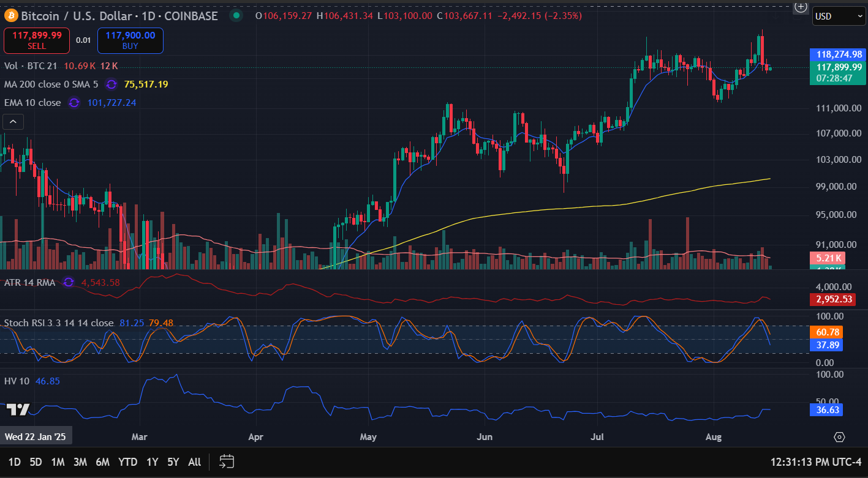
Task: Open the MA 200 indicator refresh icon
Action: pyautogui.click(x=111, y=84)
